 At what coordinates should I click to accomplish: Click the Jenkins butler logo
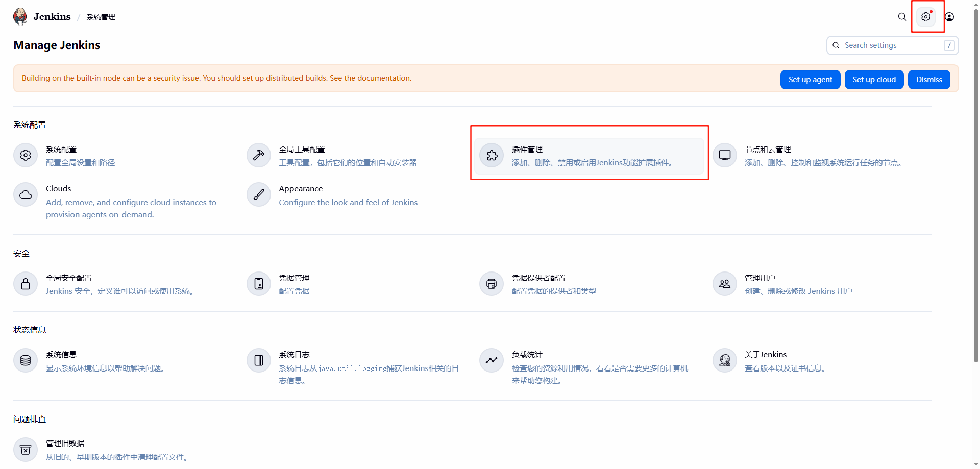pos(20,16)
